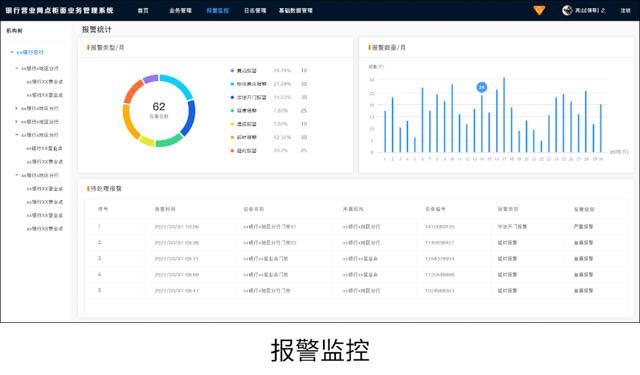Click the cyan legend dot in alarm types

click(x=232, y=84)
